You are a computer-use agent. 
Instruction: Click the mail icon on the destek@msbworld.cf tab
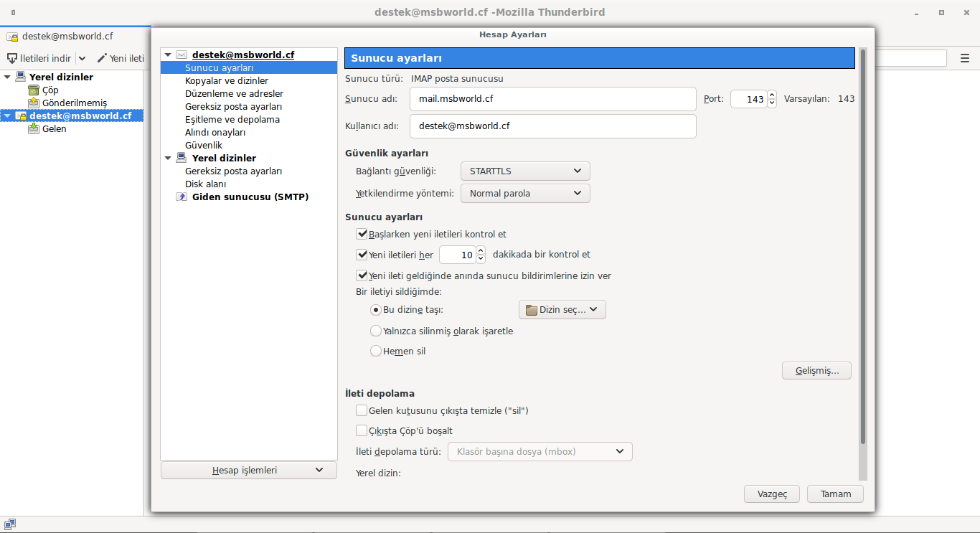12,36
